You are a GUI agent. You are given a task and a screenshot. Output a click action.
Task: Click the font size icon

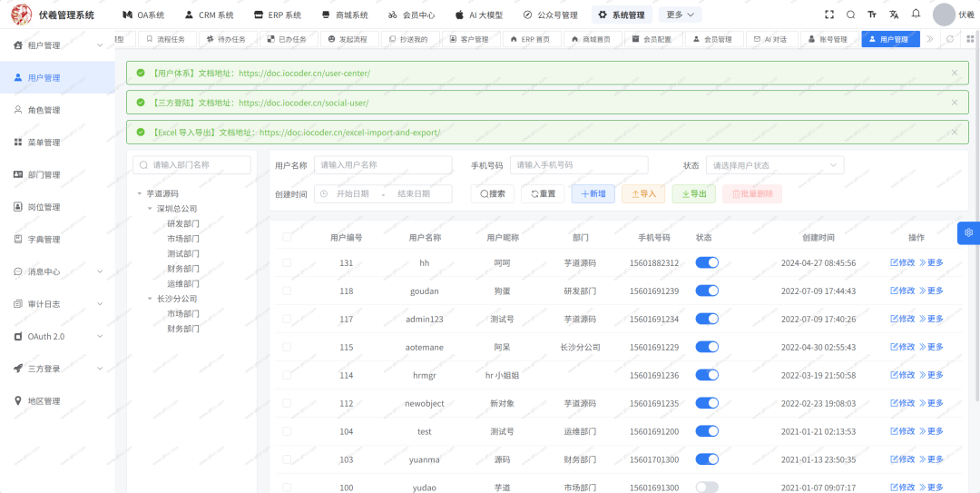pos(872,15)
